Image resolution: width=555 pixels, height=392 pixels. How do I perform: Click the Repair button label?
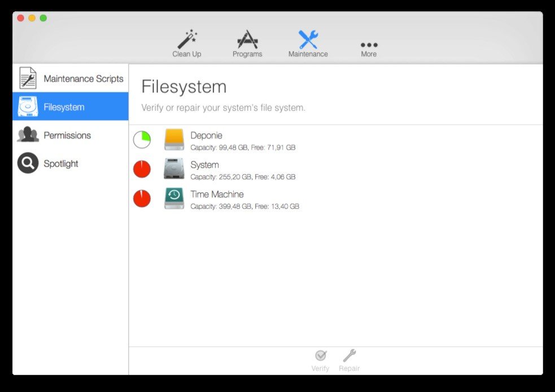[349, 368]
